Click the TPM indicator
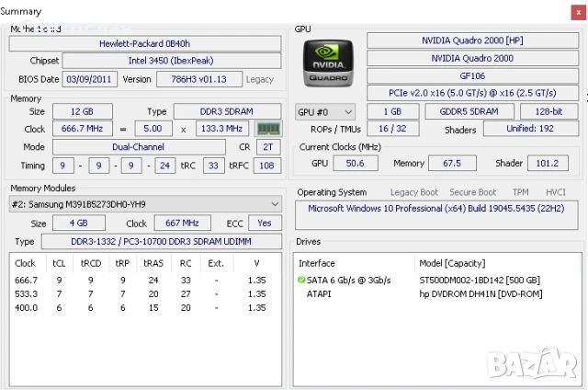 click(x=521, y=192)
